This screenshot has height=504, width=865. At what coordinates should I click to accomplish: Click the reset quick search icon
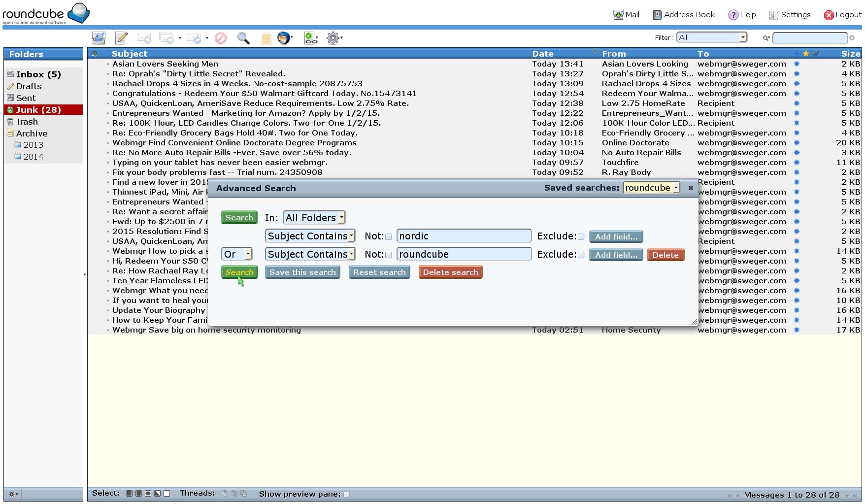click(852, 37)
